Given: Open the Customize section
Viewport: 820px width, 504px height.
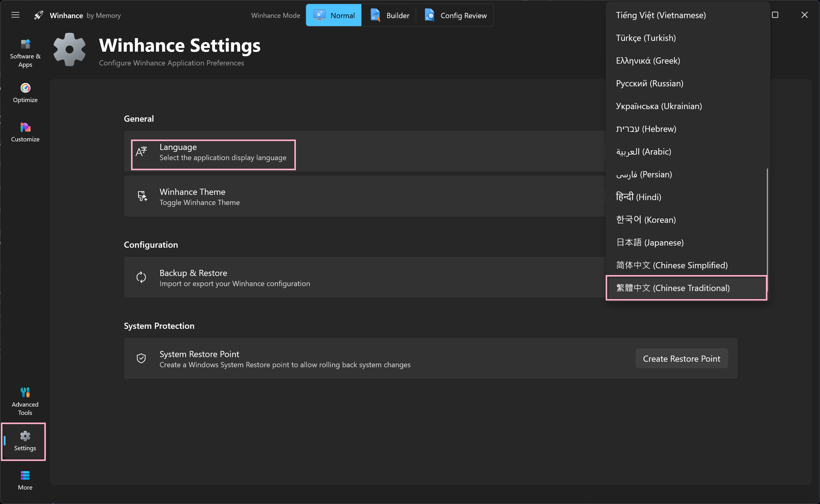Looking at the screenshot, I should [25, 132].
